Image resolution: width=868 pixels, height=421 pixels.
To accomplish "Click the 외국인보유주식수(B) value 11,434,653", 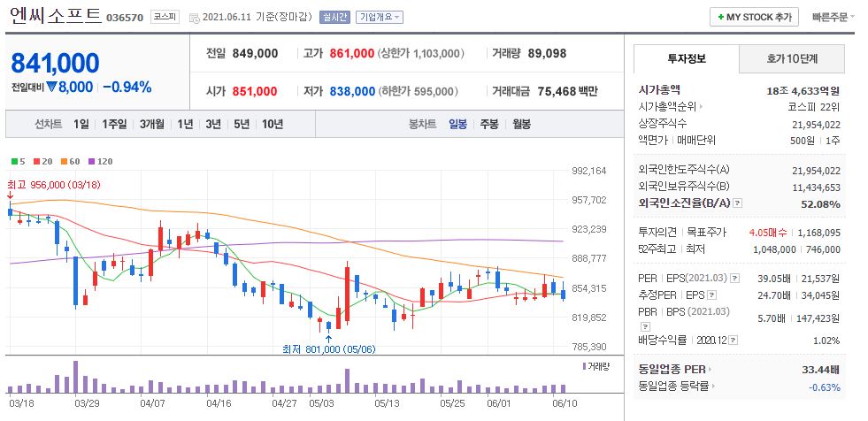I will (x=816, y=188).
